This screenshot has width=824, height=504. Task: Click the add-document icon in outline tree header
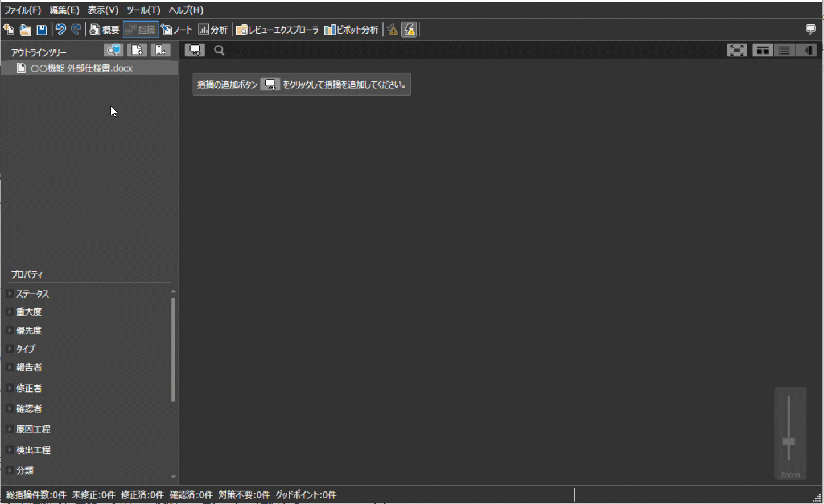[137, 51]
